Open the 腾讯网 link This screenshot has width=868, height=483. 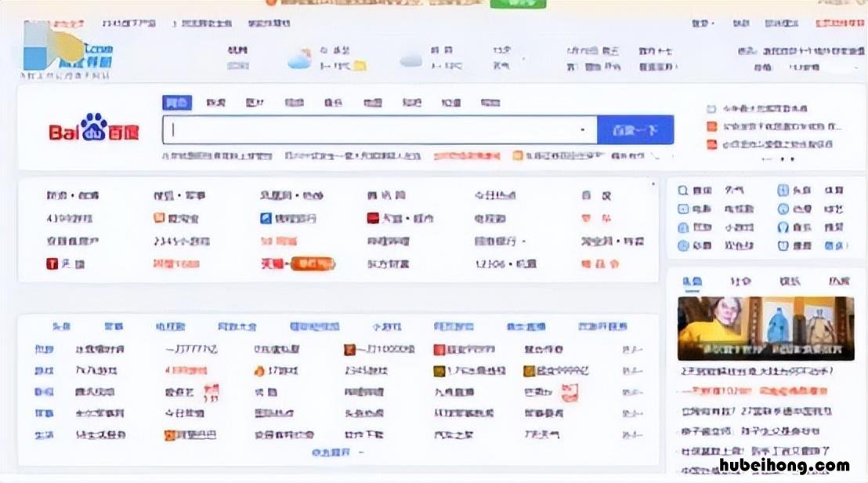[386, 195]
